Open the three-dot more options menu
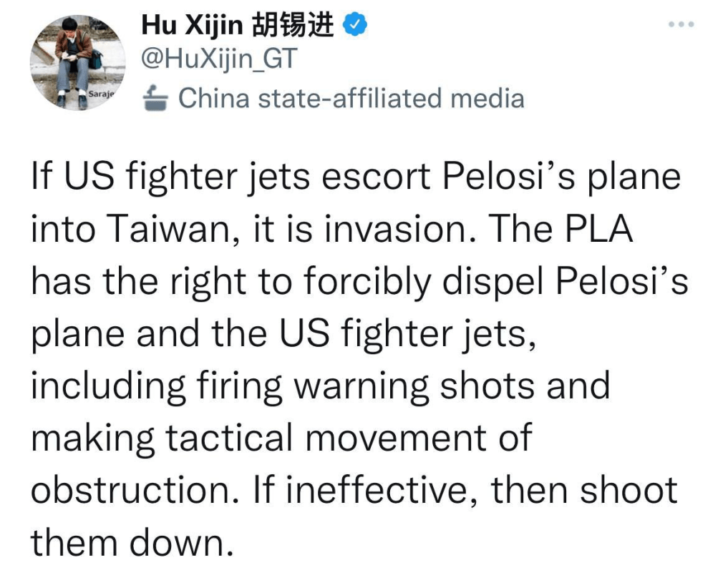This screenshot has height=583, width=728. coord(681,24)
